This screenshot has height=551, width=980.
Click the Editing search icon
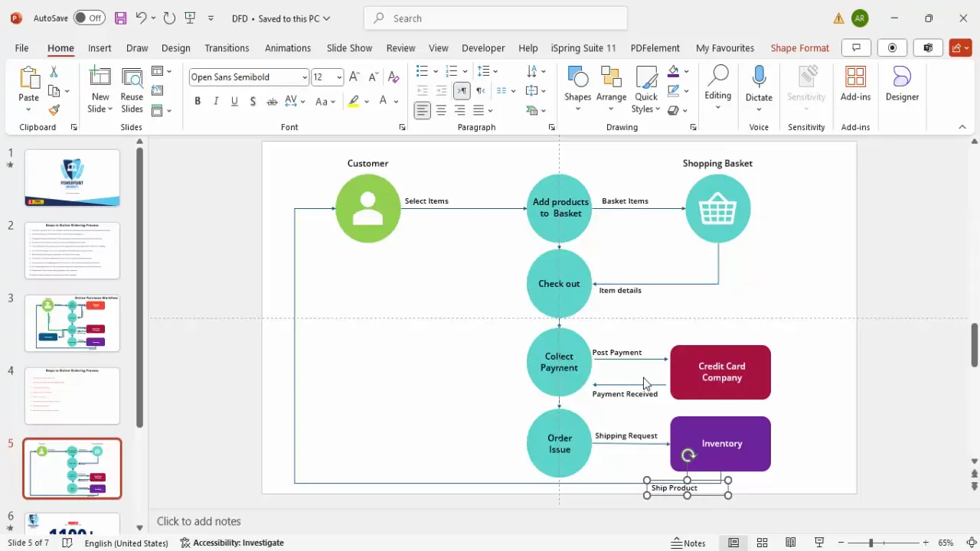click(718, 77)
